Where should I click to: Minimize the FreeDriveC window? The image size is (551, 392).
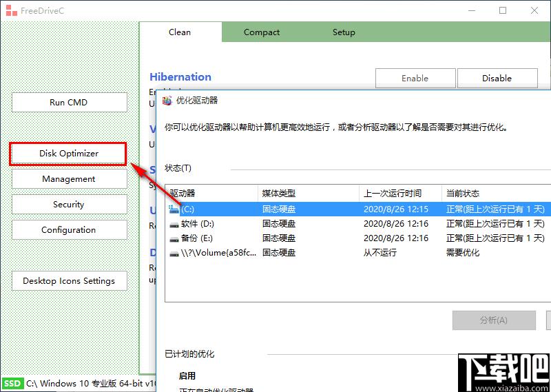[x=472, y=10]
